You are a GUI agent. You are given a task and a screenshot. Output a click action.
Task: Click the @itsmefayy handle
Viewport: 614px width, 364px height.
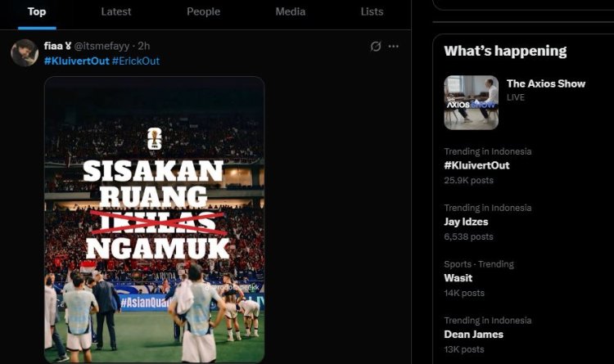click(x=102, y=47)
